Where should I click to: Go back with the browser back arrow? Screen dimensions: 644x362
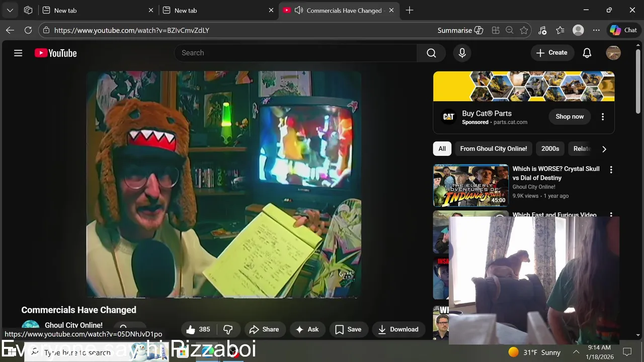click(x=10, y=30)
